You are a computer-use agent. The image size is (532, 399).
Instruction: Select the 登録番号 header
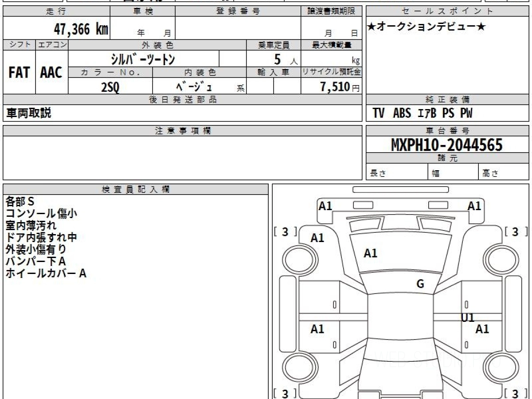[238, 12]
